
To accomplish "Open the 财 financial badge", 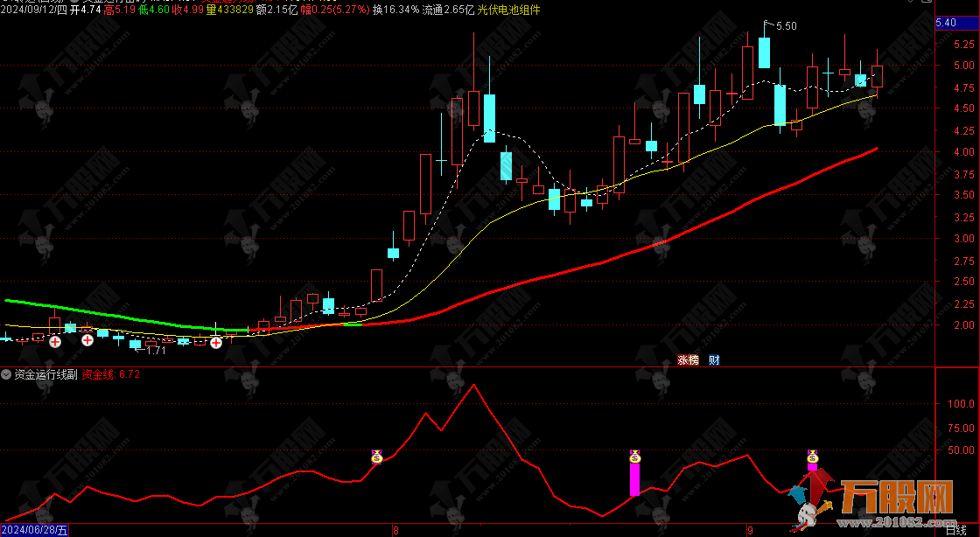I will (714, 359).
